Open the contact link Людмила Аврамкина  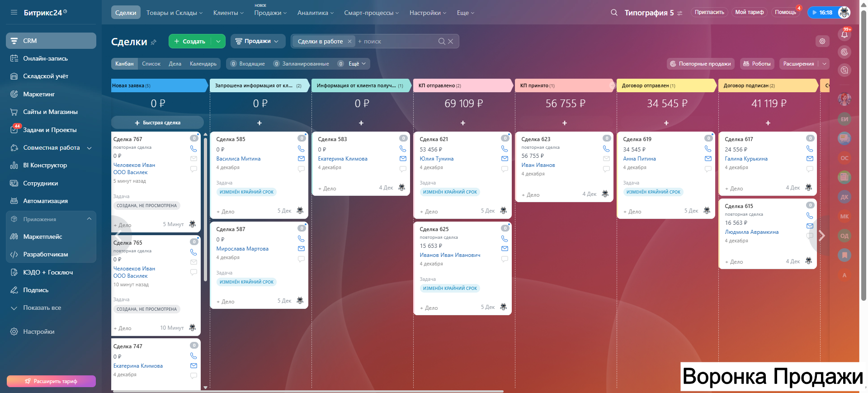tap(751, 232)
